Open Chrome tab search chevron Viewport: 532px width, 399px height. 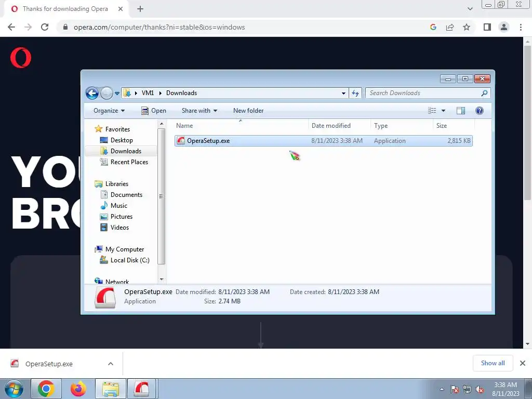click(x=470, y=9)
